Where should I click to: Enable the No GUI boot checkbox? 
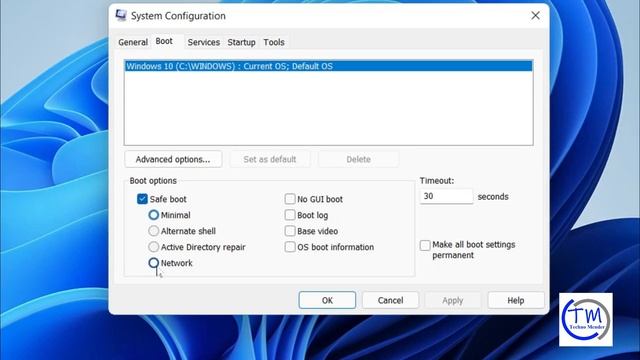pos(290,199)
